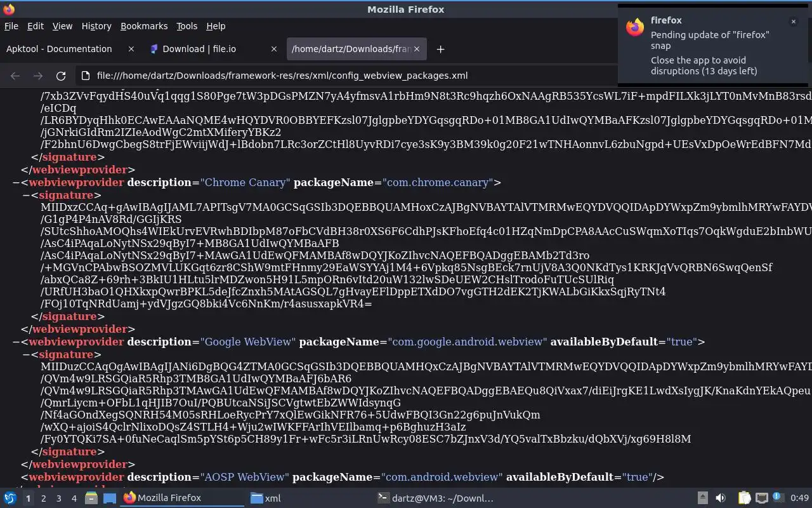Open the File menu
The height and width of the screenshot is (508, 812).
click(x=11, y=26)
